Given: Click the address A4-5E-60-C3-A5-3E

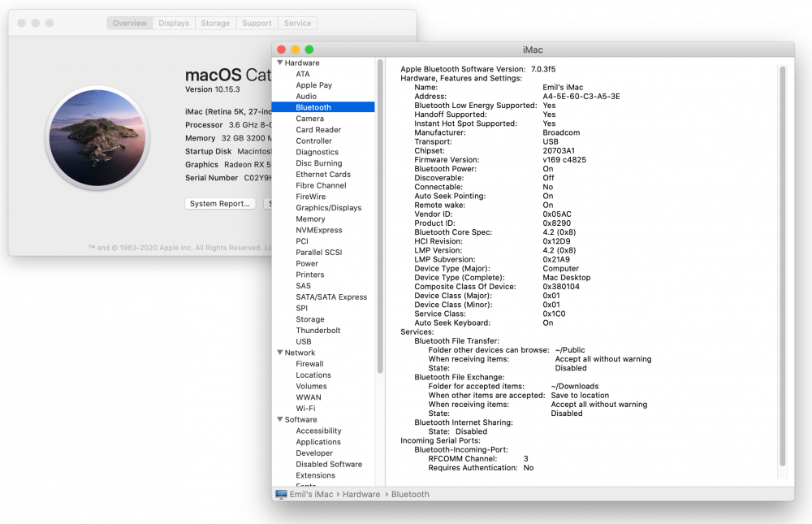Looking at the screenshot, I should [x=581, y=97].
